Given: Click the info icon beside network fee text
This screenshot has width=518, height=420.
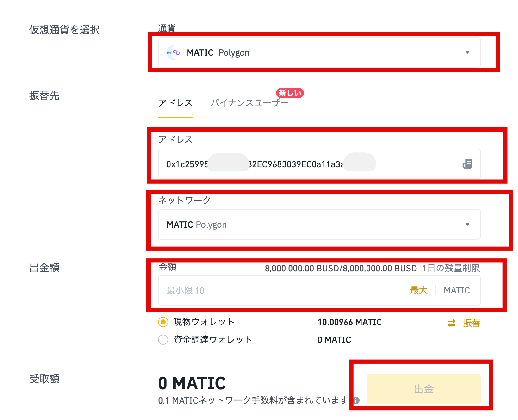Looking at the screenshot, I should 356,400.
